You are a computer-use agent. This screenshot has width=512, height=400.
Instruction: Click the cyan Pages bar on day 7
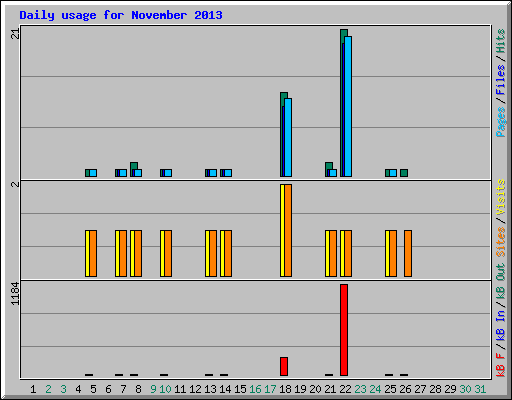coord(123,173)
